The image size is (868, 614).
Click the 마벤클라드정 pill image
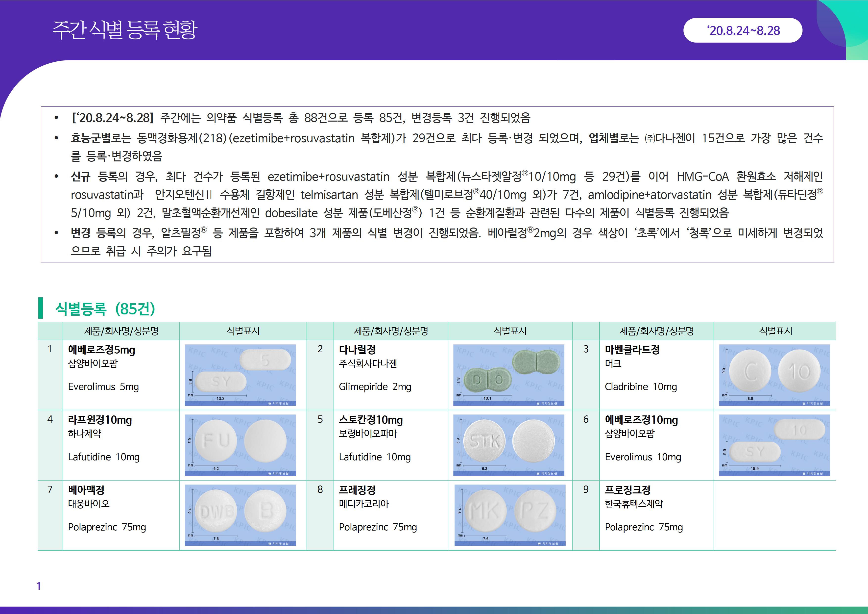(x=774, y=375)
